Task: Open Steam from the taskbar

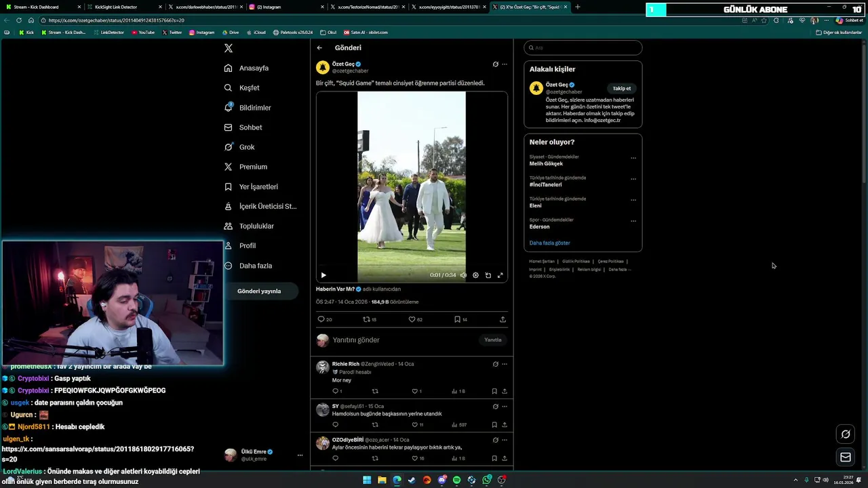Action: coord(412,480)
